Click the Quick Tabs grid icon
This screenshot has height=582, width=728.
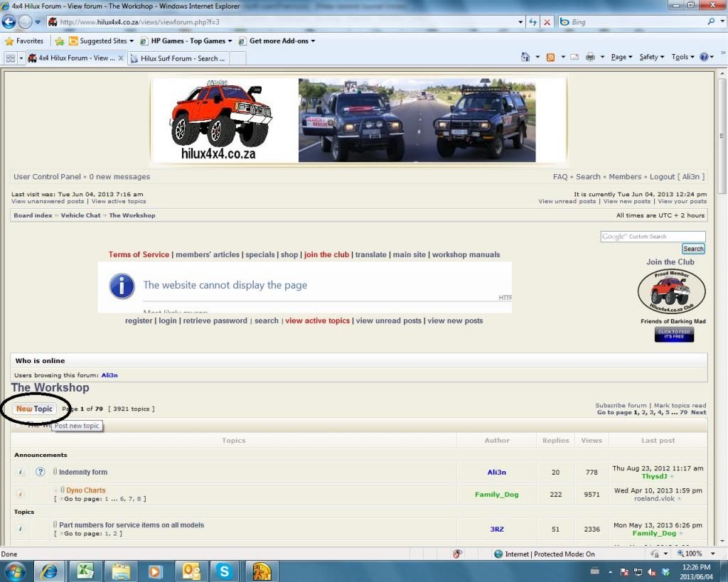pos(10,58)
